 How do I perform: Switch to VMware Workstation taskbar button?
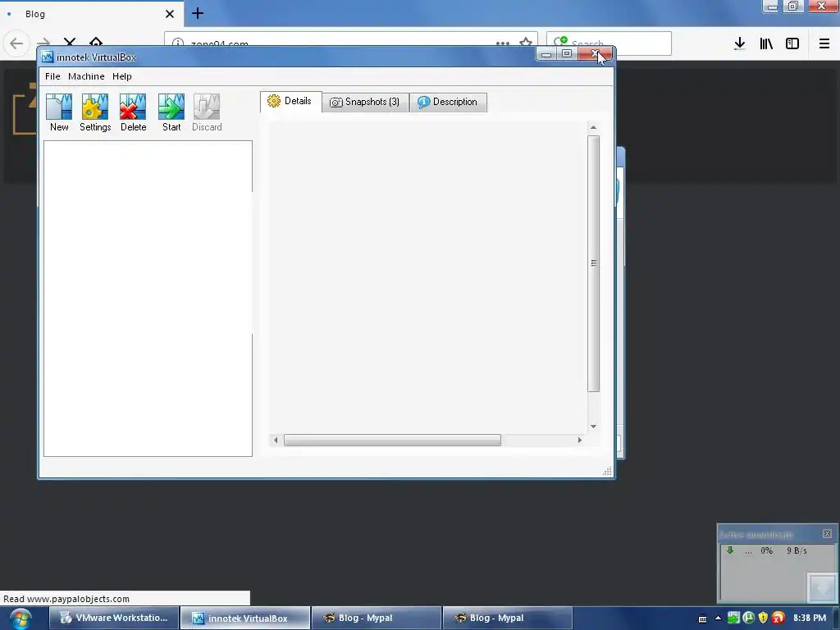[x=113, y=618]
